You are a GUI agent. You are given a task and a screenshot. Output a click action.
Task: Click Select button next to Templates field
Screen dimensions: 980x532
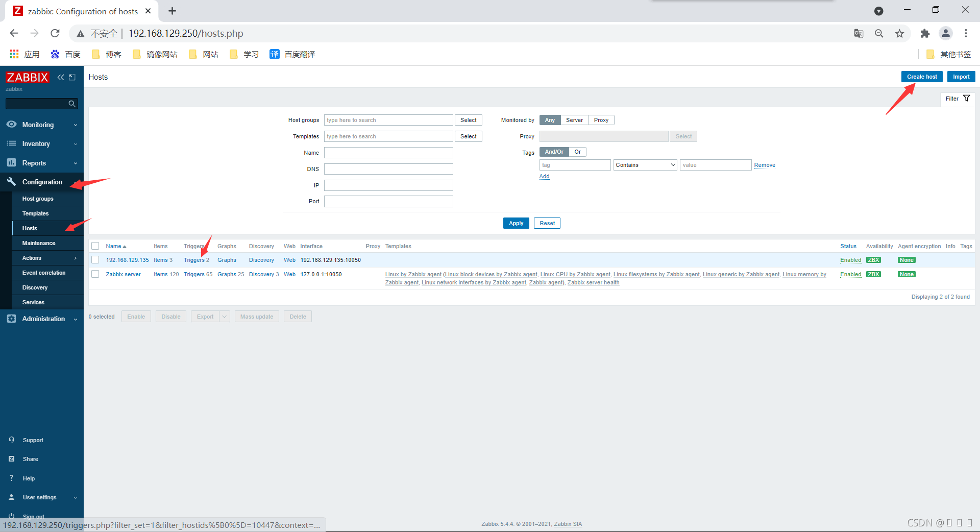pos(469,136)
